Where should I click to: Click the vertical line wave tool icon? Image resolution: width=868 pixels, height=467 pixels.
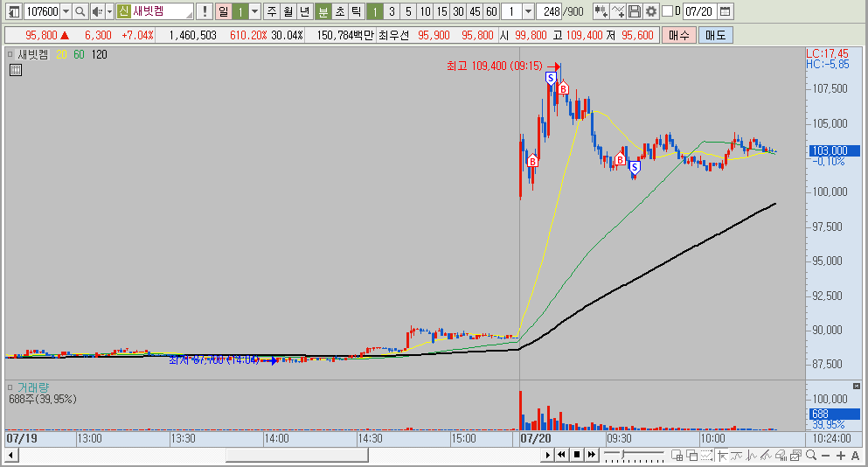[751, 456]
